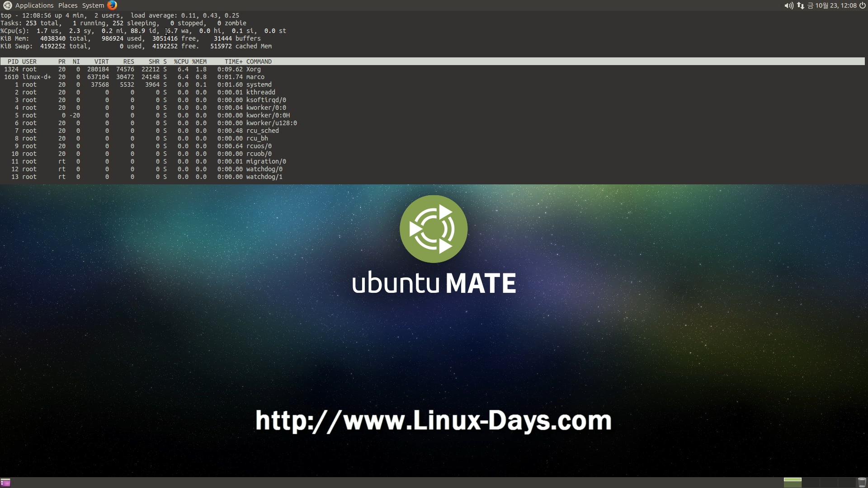Open the power/session menu icon
This screenshot has width=868, height=488.
[x=862, y=5]
